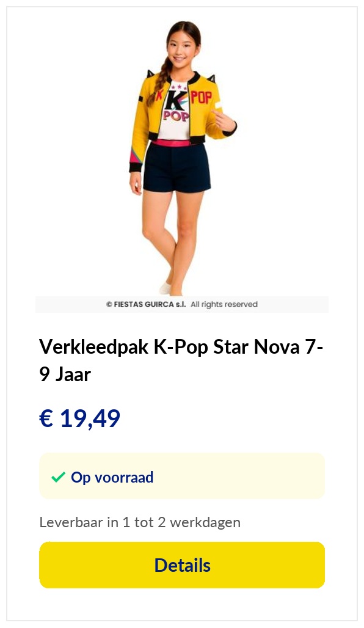Image resolution: width=364 pixels, height=628 pixels.
Task: Click the copyright symbol before FIESTAS GUIRCA
Action: pyautogui.click(x=109, y=304)
